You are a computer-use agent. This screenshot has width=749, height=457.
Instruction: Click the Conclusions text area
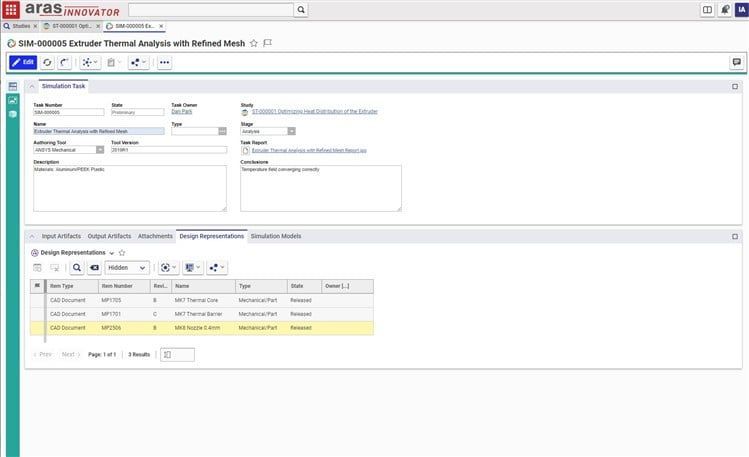pos(321,188)
